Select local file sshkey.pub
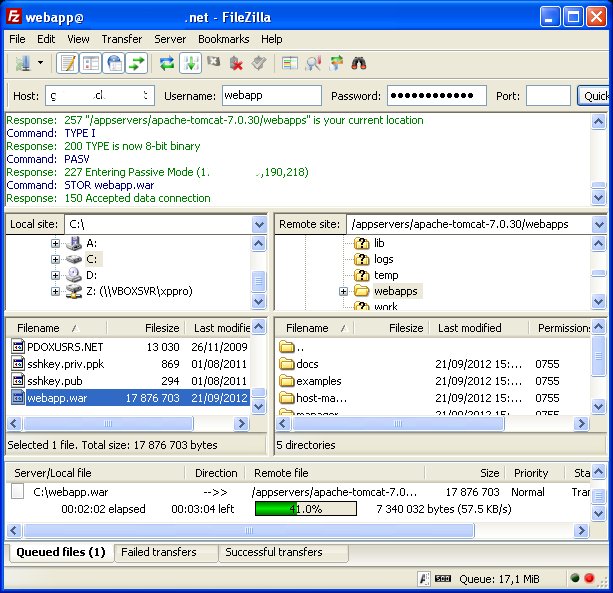 (x=130, y=381)
